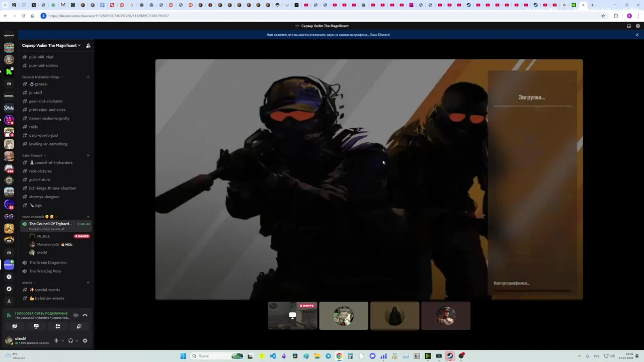Disconnect from voice using the hang-up icon
The image size is (644, 362).
tap(85, 315)
